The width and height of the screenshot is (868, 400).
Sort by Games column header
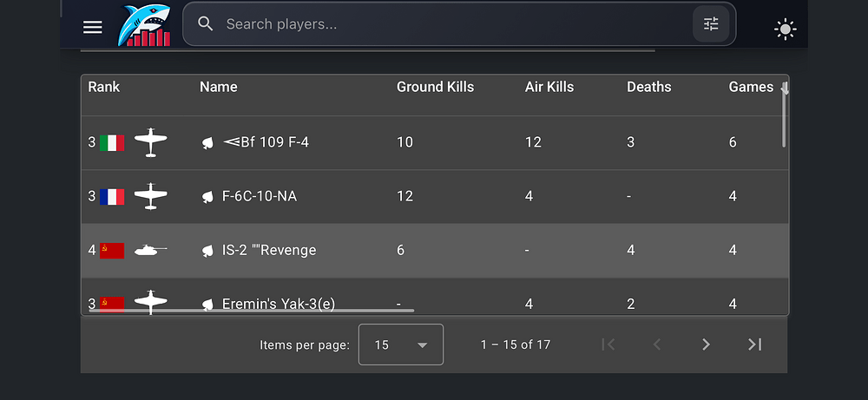751,87
